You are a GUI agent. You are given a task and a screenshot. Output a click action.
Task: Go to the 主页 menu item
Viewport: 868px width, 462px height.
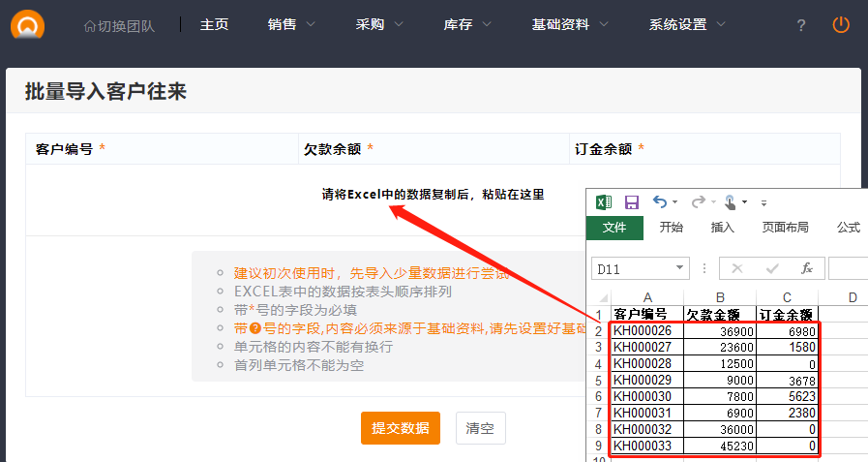coord(214,24)
